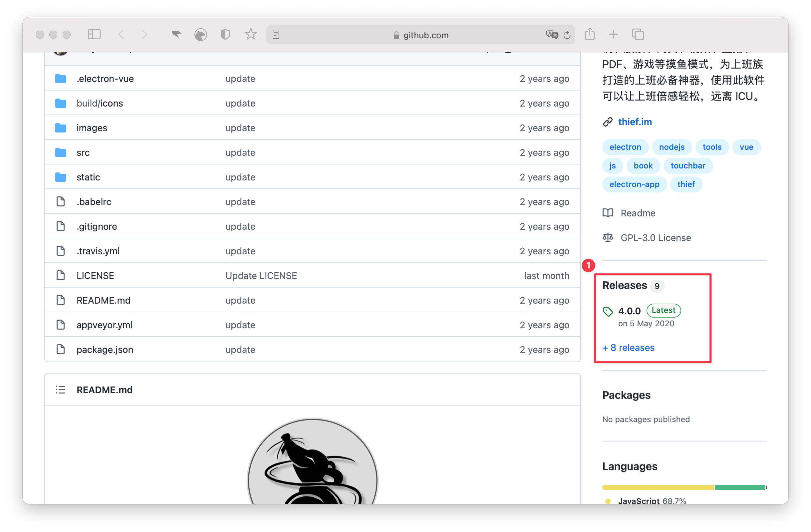Click the src folder icon
Image resolution: width=811 pixels, height=532 pixels.
61,152
